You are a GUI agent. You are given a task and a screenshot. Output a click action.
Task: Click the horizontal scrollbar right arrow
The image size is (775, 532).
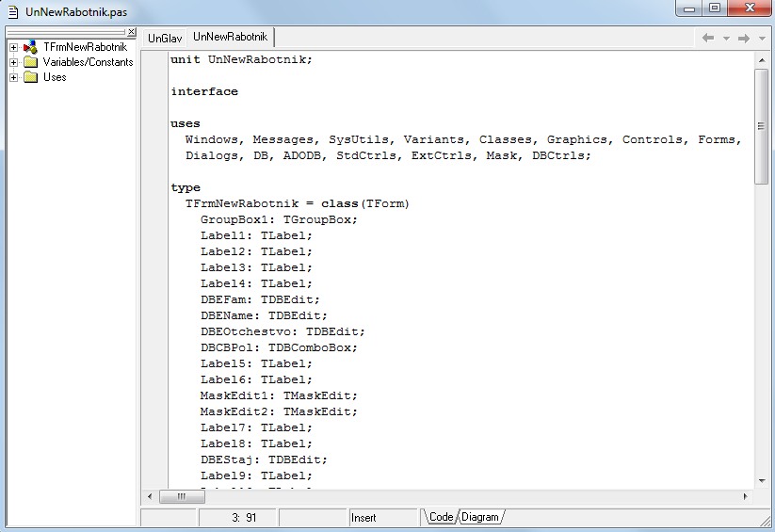click(x=746, y=496)
